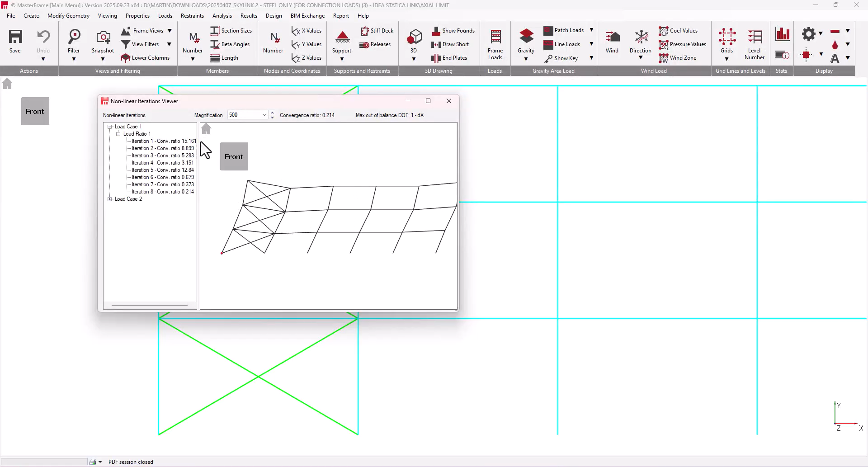Toggle X Values display

(x=307, y=31)
